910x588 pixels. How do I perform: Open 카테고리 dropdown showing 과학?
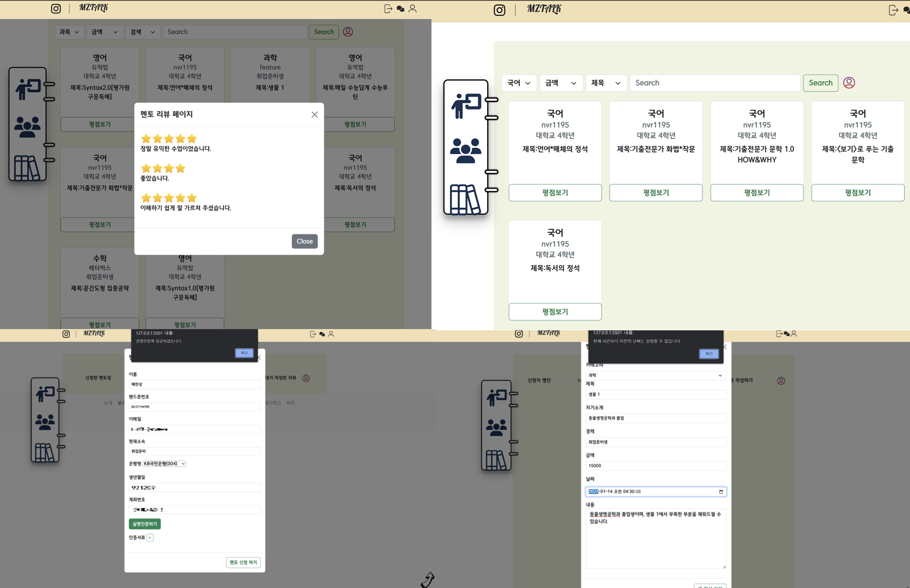pyautogui.click(x=656, y=375)
